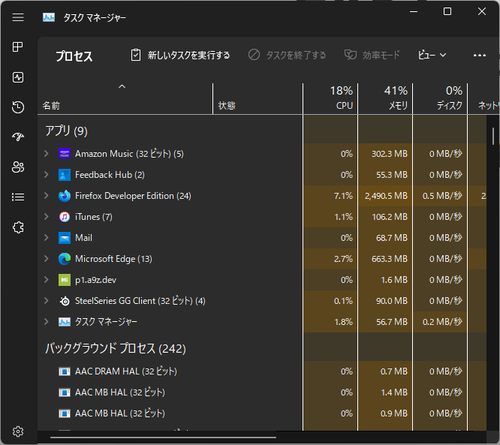The width and height of the screenshot is (500, 445).
Task: Open the Services page in sidebar
Action: pos(18,227)
